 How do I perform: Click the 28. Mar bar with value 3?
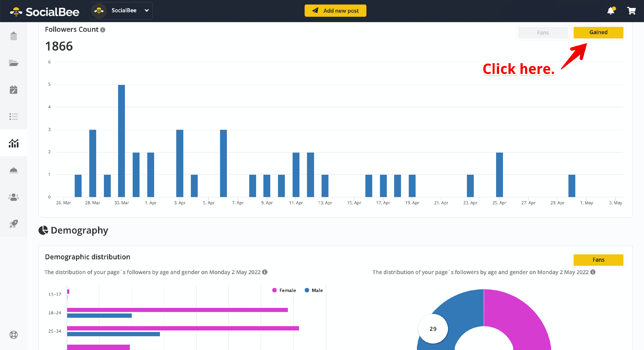pyautogui.click(x=93, y=163)
